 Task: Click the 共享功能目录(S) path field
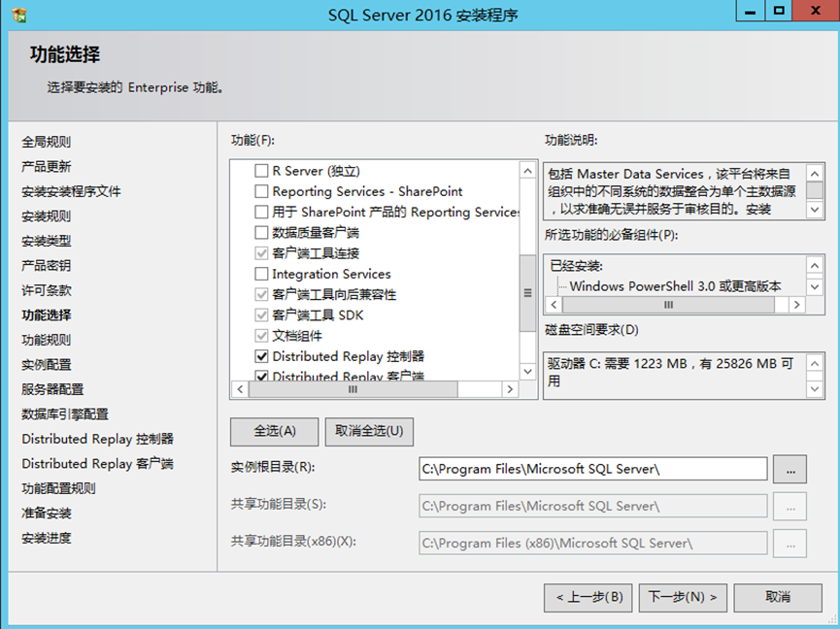point(593,506)
